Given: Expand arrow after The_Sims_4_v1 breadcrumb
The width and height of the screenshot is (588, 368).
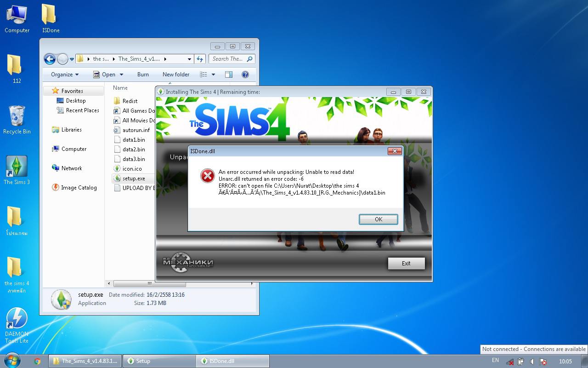Looking at the screenshot, I should [165, 59].
